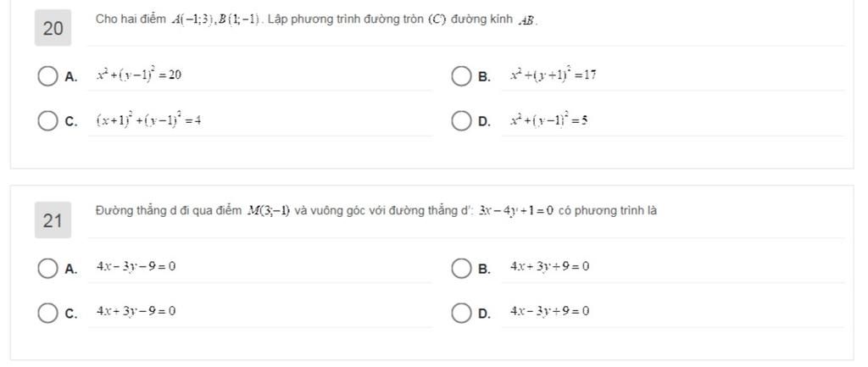Click the equation text 4x+3y+9=0
The image size is (868, 367).
[550, 267]
